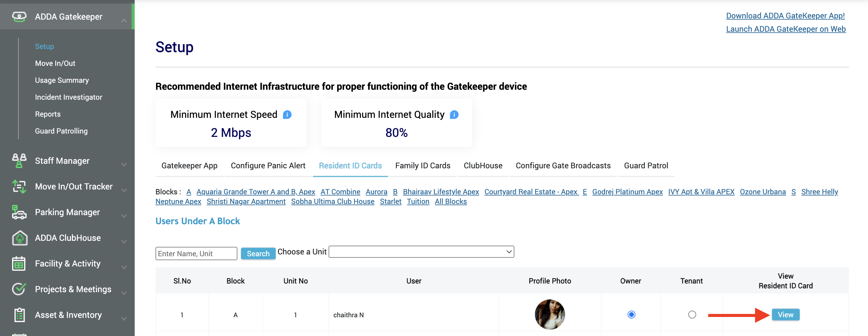This screenshot has height=336, width=868.
Task: Click the Parking Manager car icon
Action: (19, 212)
